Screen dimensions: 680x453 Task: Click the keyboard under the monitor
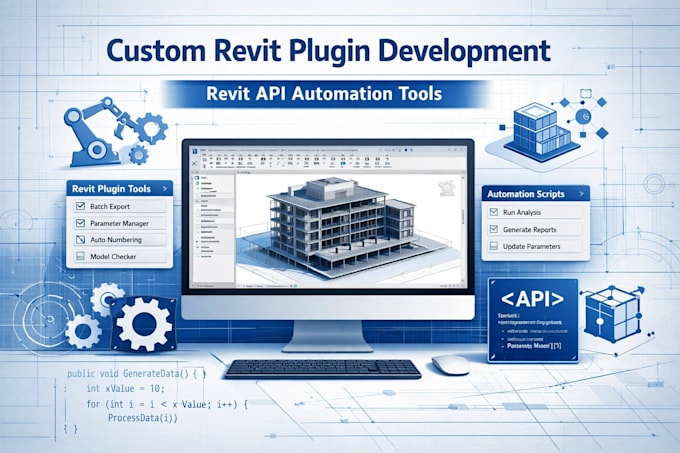click(323, 368)
